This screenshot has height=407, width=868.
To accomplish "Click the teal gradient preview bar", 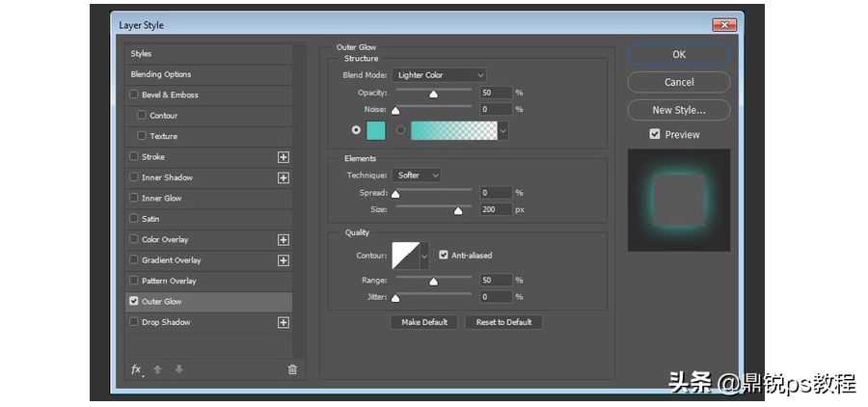I will (454, 130).
